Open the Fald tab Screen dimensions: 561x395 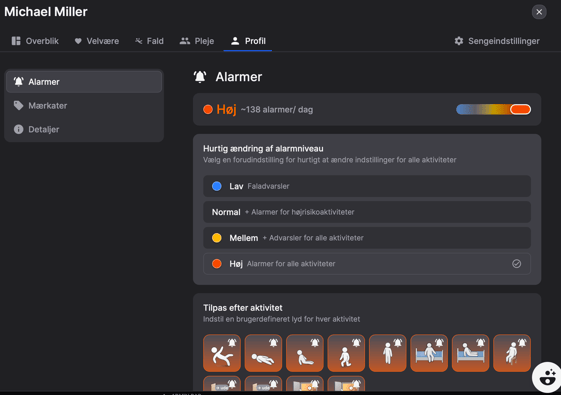click(x=149, y=41)
